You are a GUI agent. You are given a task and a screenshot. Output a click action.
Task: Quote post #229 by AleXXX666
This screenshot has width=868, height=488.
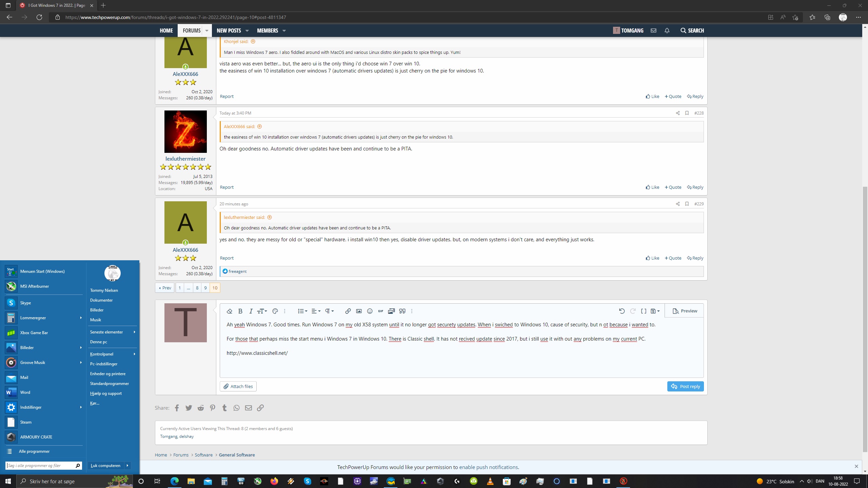[x=673, y=258]
